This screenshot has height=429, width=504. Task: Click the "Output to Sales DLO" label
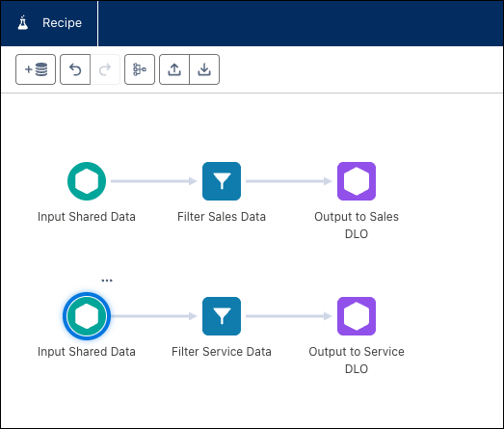[357, 226]
